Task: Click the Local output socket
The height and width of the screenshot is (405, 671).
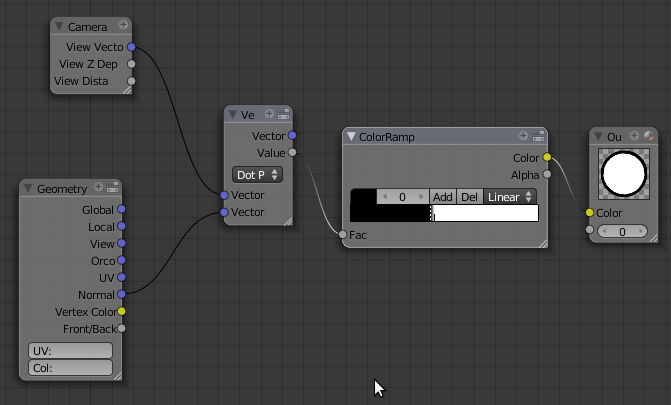Action: pyautogui.click(x=122, y=226)
